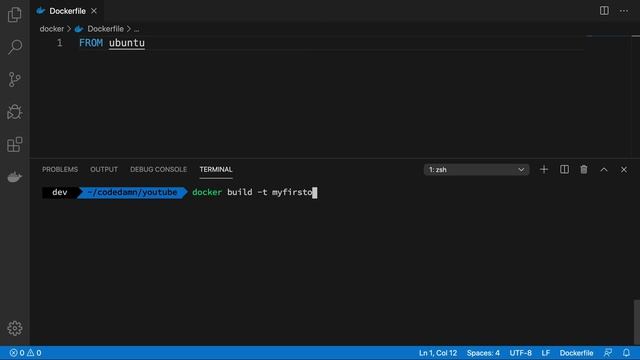Open notifications bell in status bar
The image size is (640, 360).
(626, 353)
